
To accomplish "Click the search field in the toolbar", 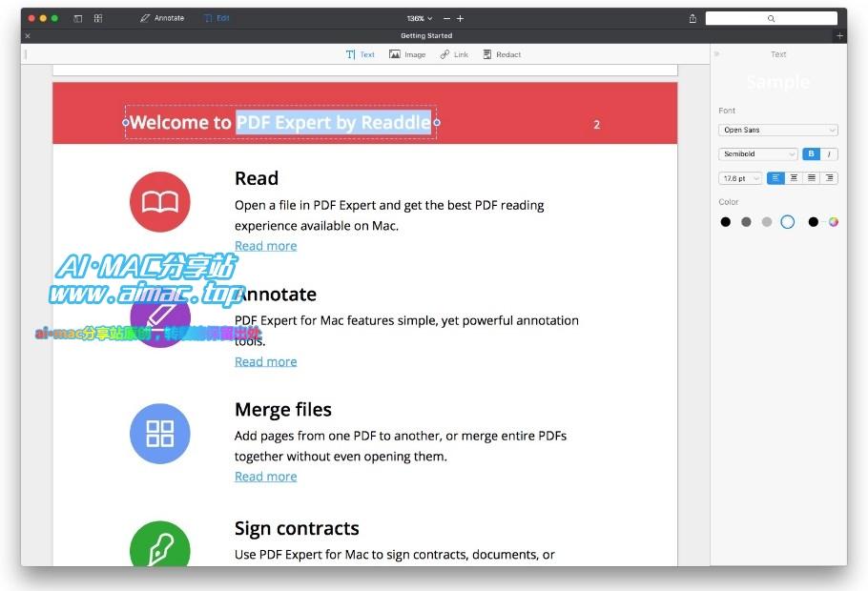I will click(x=771, y=18).
